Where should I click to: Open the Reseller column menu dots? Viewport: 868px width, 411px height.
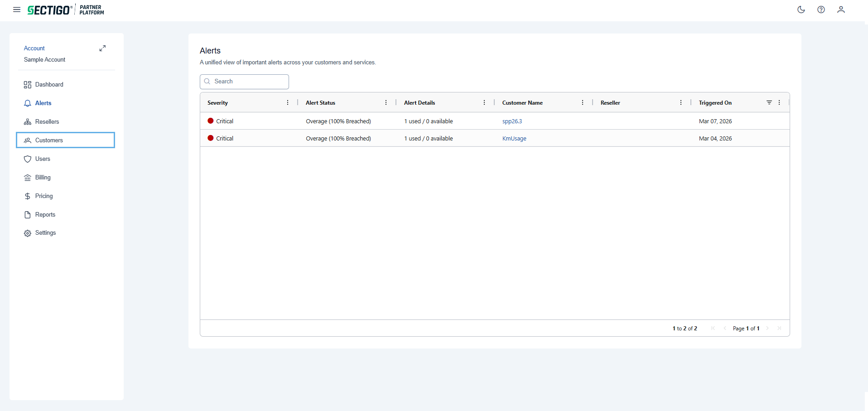point(681,102)
